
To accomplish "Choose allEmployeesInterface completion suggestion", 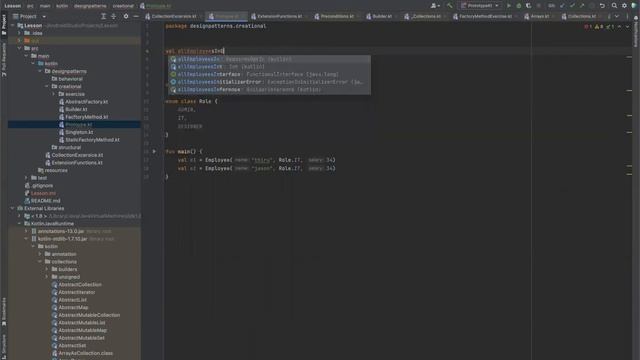I will [269, 74].
